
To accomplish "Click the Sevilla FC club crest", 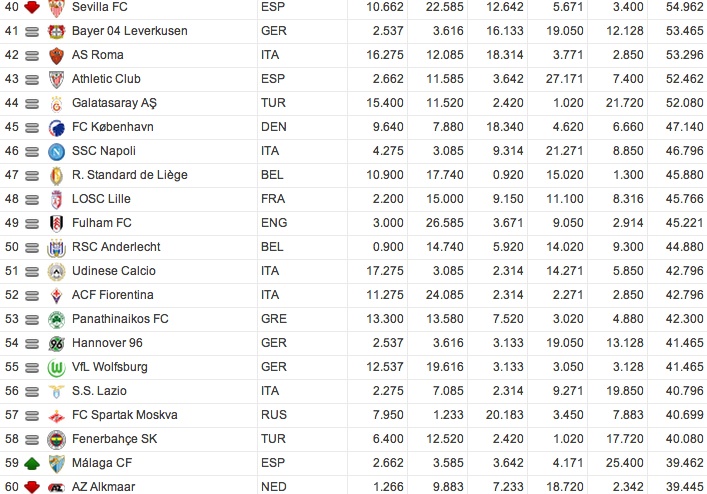I will coord(57,8).
